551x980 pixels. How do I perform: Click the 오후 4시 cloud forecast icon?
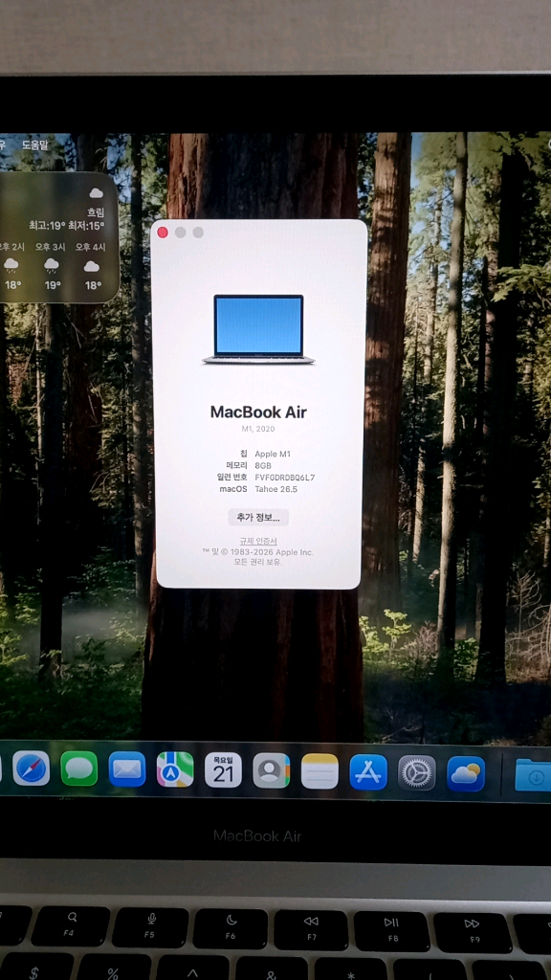(92, 266)
